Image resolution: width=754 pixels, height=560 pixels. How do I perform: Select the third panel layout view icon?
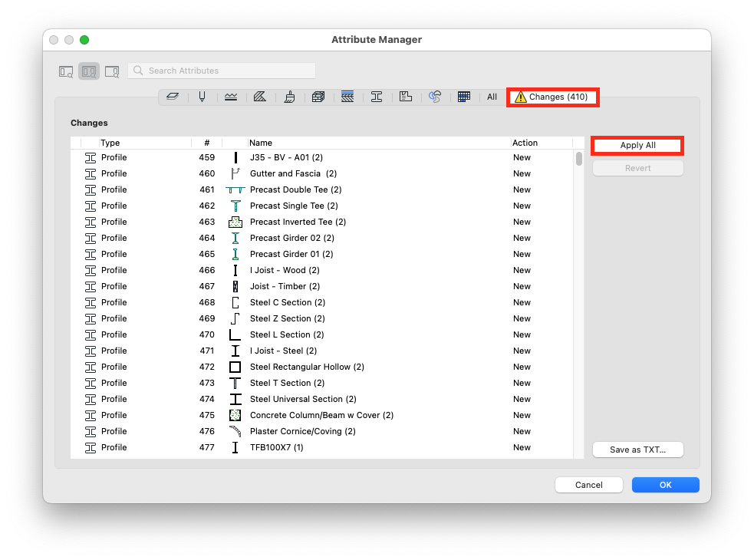[112, 71]
